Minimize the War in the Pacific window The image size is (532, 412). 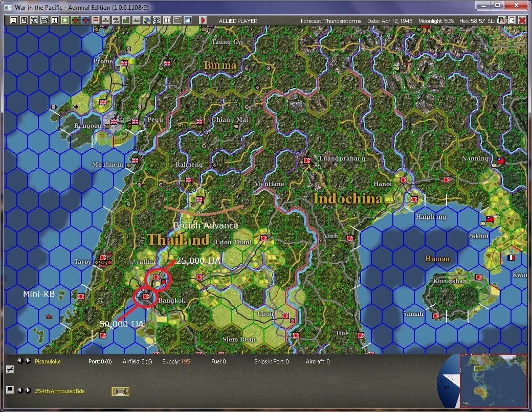483,6
